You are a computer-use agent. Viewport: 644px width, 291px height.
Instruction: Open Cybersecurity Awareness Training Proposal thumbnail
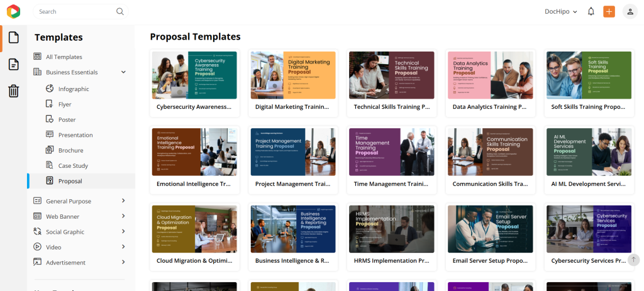click(x=194, y=75)
